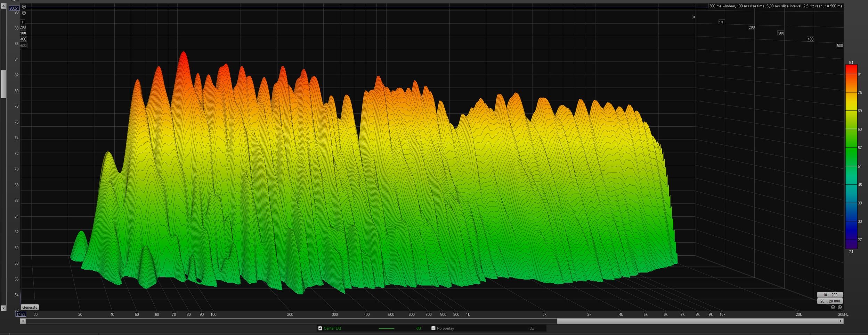868x335 pixels.
Task: Set frequency range to 20 .. 20 000
Action: tap(830, 301)
